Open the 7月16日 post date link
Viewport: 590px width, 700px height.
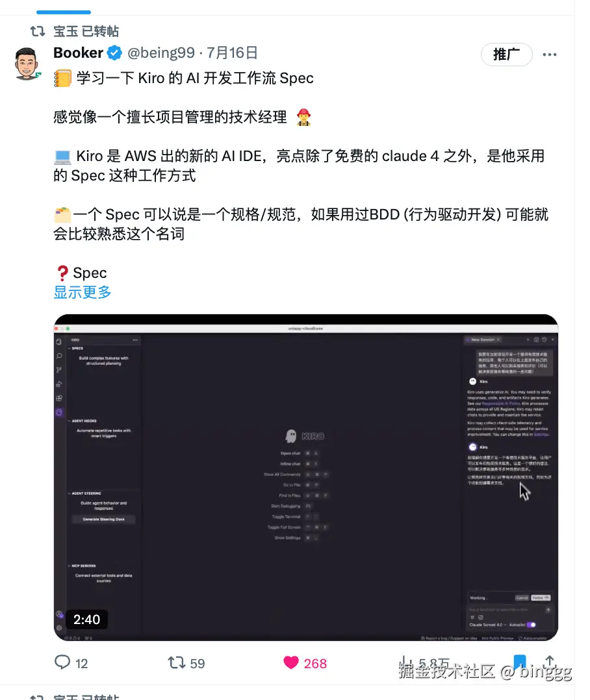(x=232, y=53)
